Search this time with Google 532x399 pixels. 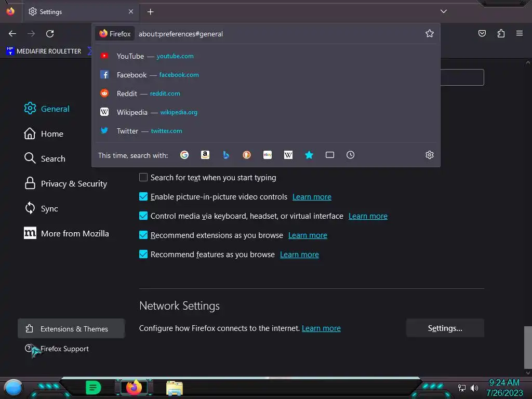tap(184, 155)
